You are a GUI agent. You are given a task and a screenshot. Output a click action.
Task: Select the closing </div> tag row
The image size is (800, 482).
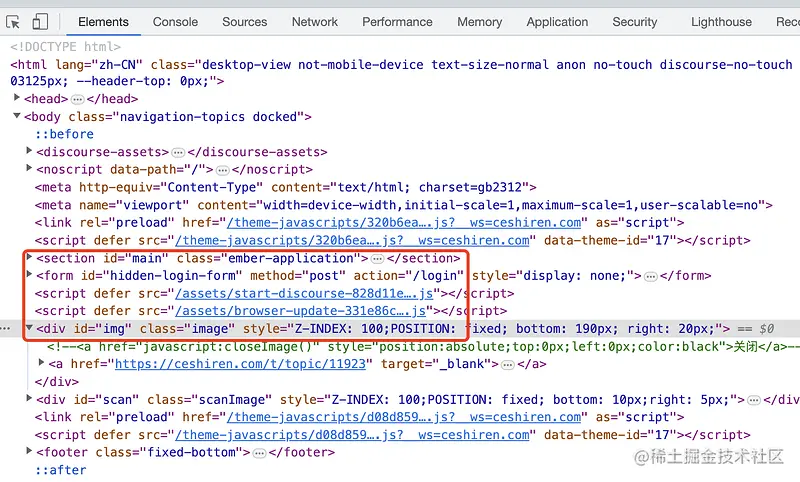click(x=57, y=382)
